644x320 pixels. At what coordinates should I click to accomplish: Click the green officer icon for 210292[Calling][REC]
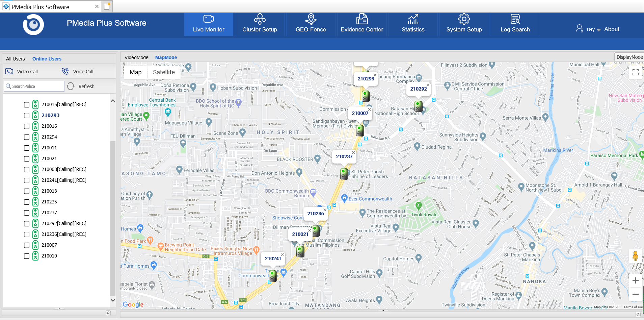tap(35, 223)
